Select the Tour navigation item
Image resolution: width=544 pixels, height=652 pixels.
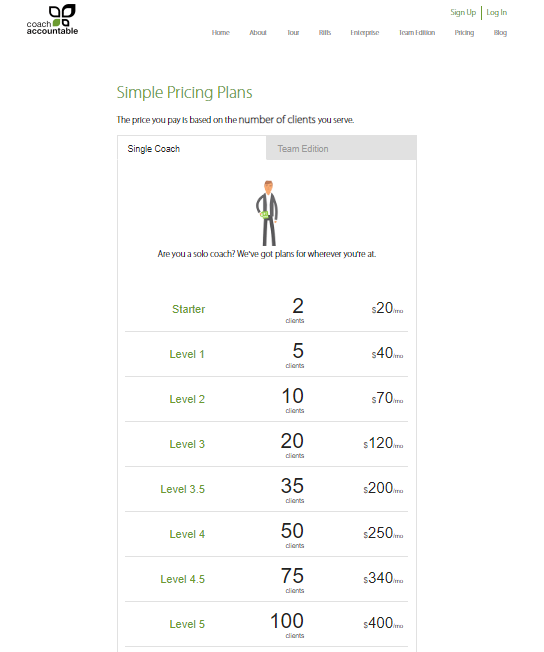click(x=293, y=32)
